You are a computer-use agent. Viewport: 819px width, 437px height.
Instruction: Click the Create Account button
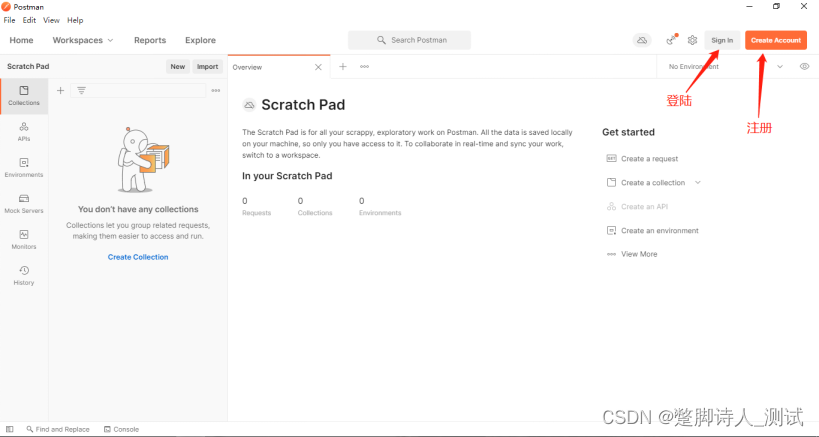tap(776, 40)
